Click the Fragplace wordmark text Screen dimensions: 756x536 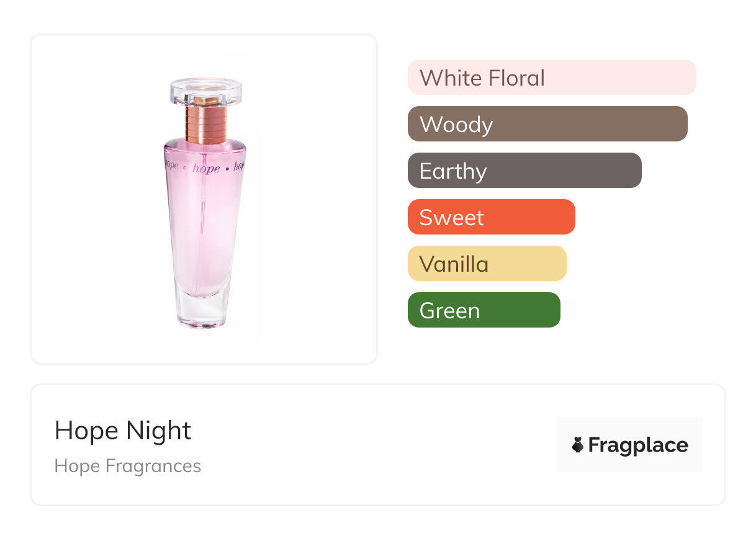click(638, 445)
